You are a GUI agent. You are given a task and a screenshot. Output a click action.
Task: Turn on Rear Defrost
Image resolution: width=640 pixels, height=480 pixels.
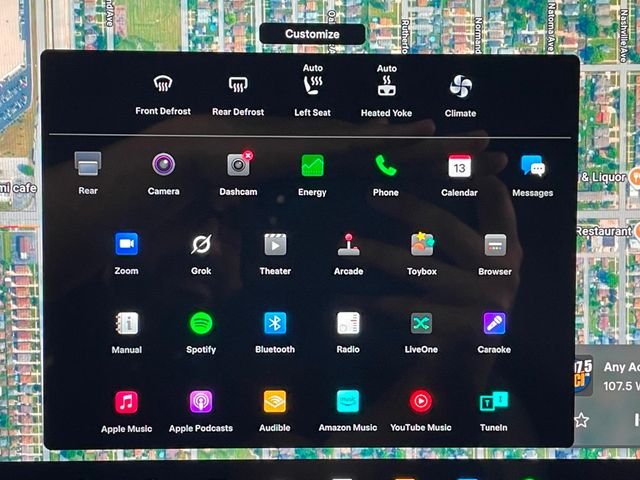[238, 86]
